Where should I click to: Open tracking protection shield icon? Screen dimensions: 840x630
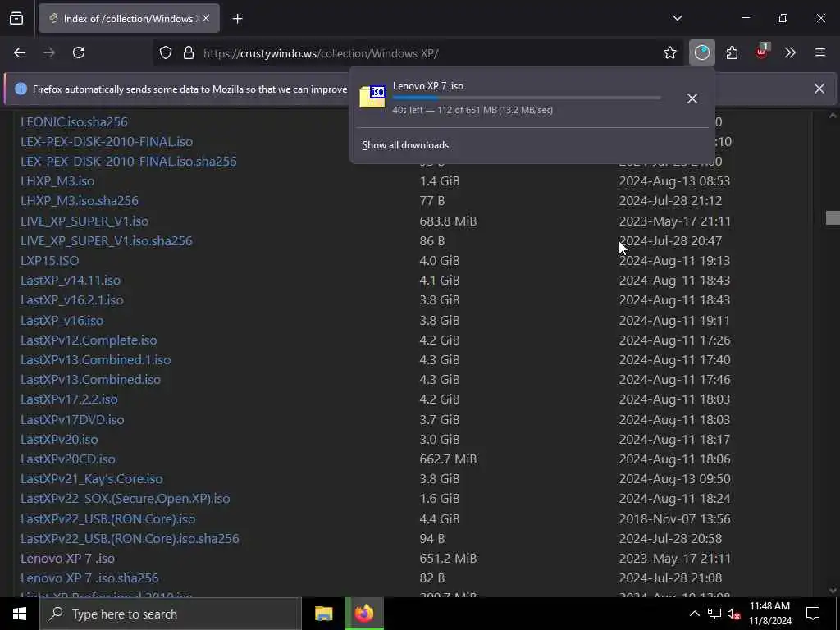[x=166, y=53]
